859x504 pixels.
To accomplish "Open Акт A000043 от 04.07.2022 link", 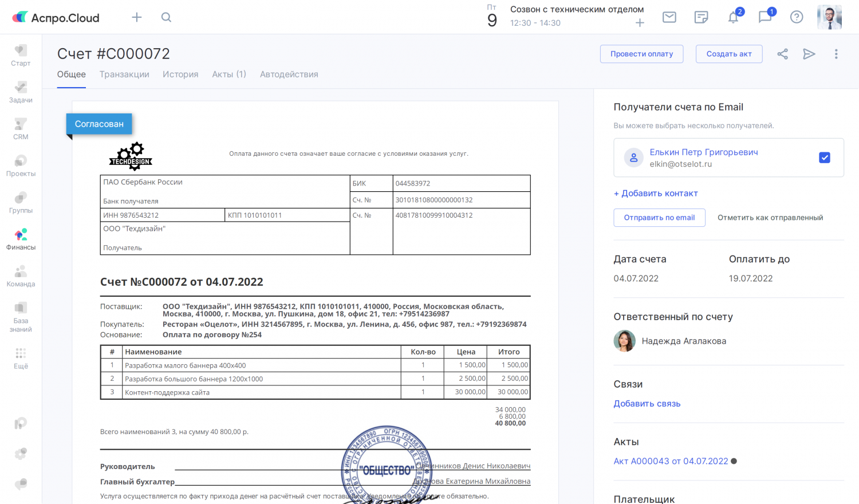I will pos(671,461).
